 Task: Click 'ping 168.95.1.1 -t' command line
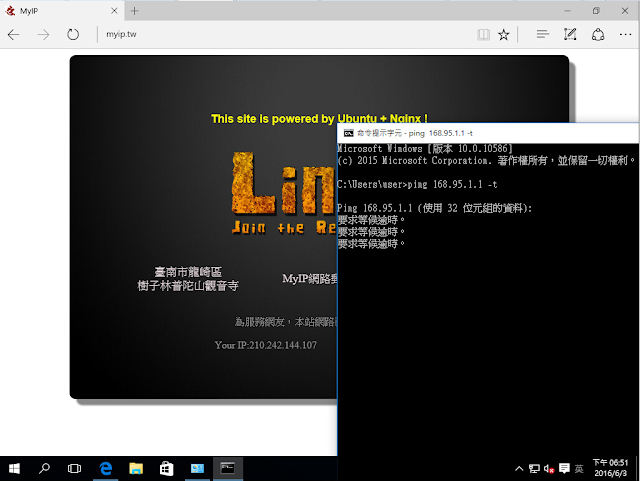click(452, 185)
